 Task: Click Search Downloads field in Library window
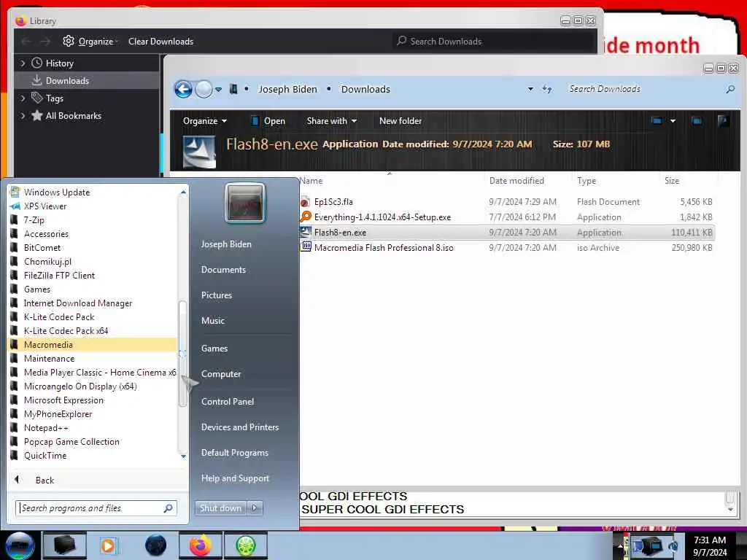tap(495, 42)
